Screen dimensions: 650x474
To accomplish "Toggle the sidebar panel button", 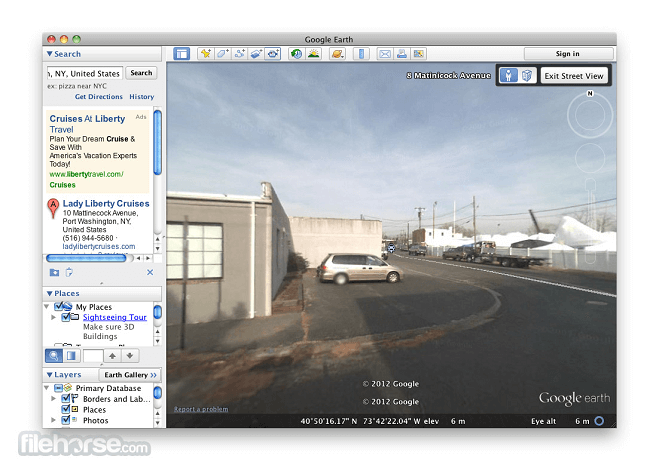I will 182,54.
